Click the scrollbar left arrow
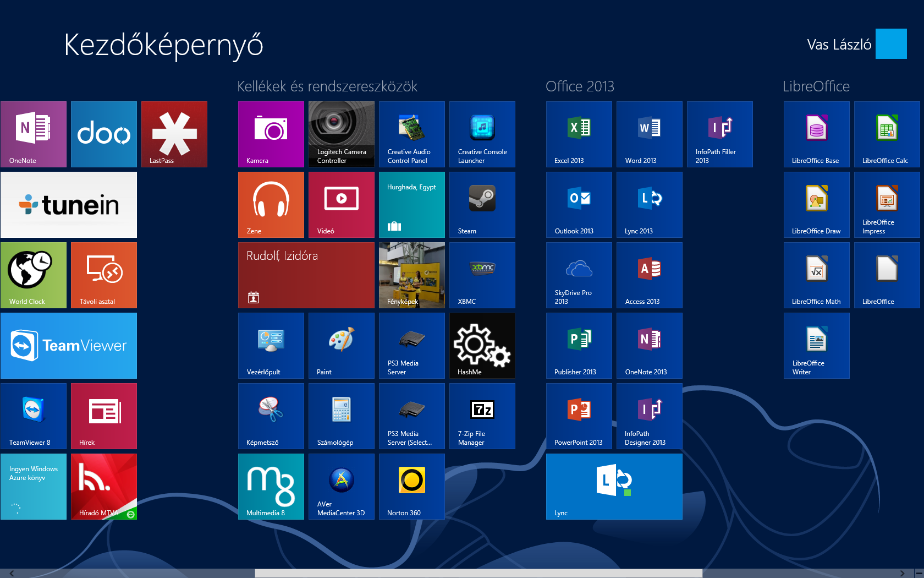The width and height of the screenshot is (924, 578). click(x=12, y=573)
